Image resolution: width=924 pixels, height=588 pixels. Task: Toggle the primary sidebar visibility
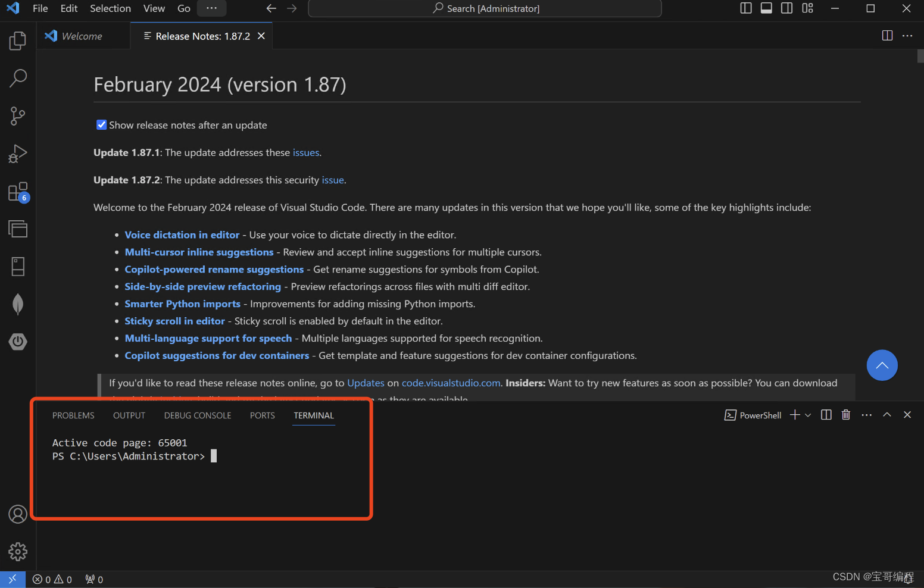click(745, 8)
